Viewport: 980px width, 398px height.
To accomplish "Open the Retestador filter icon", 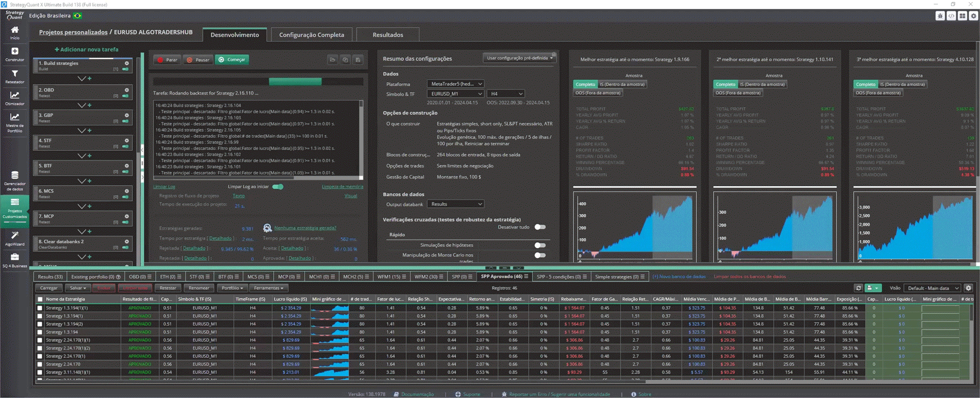I will click(x=15, y=74).
